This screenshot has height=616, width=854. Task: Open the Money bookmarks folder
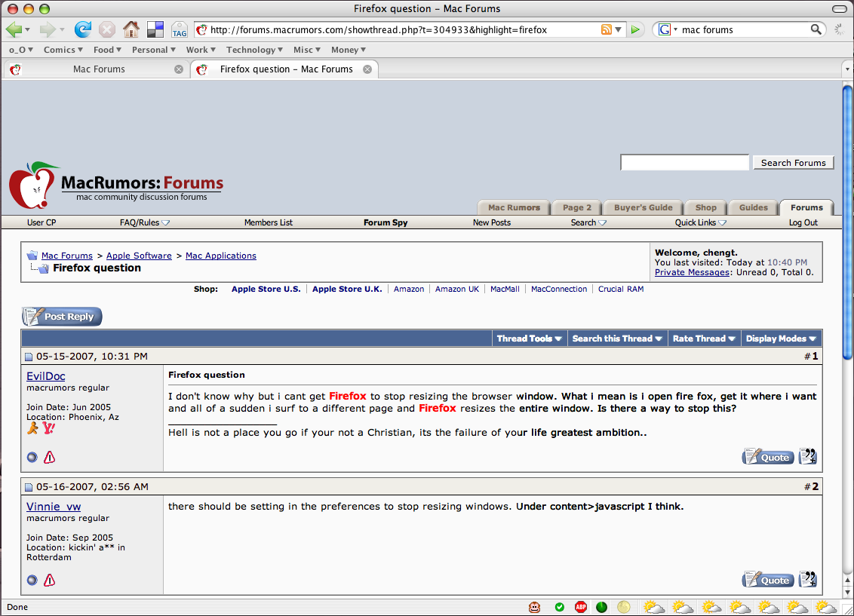pyautogui.click(x=348, y=50)
